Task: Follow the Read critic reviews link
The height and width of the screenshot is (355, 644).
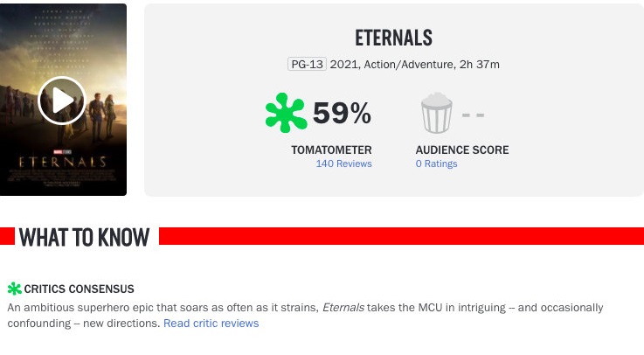Action: [x=211, y=324]
